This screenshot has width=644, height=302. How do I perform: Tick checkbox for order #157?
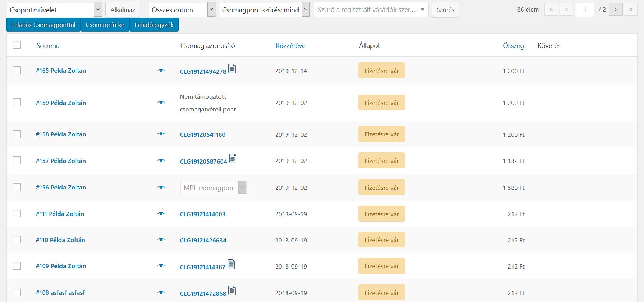[x=17, y=160]
